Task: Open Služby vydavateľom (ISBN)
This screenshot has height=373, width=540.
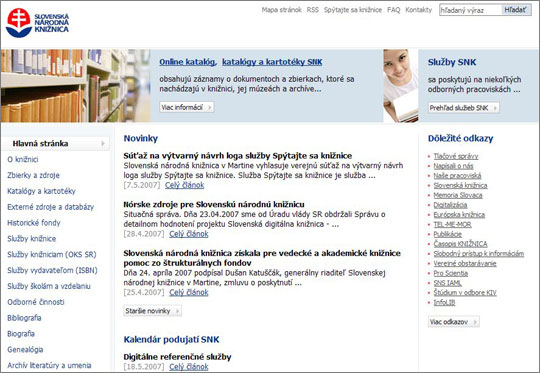Action: (52, 270)
